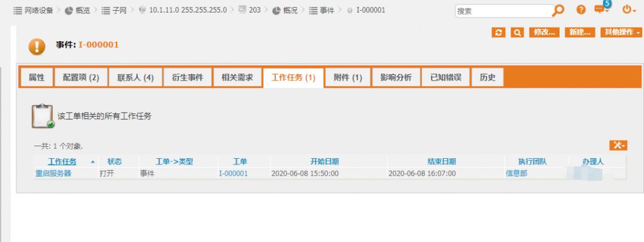Image resolution: width=644 pixels, height=242 pixels.
Task: Switch to the 属性 tab
Action: pos(37,78)
